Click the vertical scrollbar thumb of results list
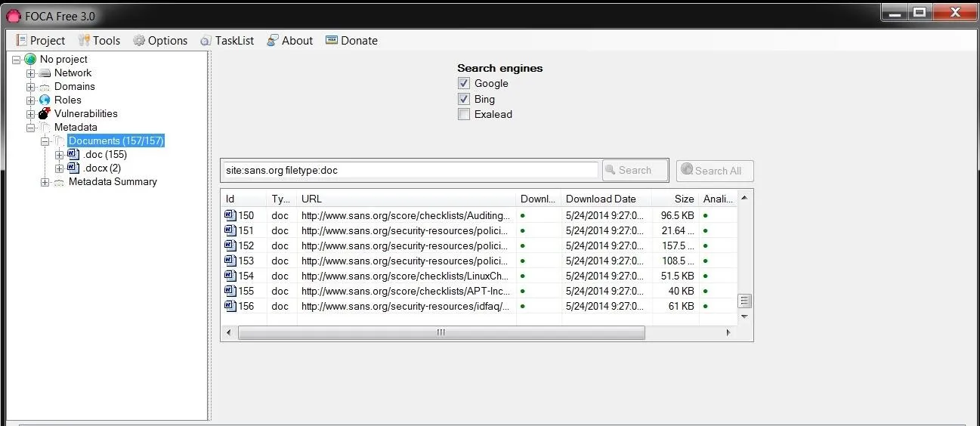Viewport: 980px width, 426px height. tap(744, 301)
